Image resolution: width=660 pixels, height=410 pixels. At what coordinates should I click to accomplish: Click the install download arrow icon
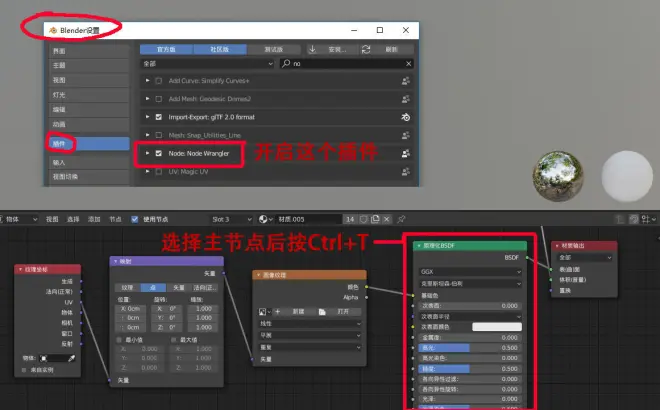click(x=312, y=49)
